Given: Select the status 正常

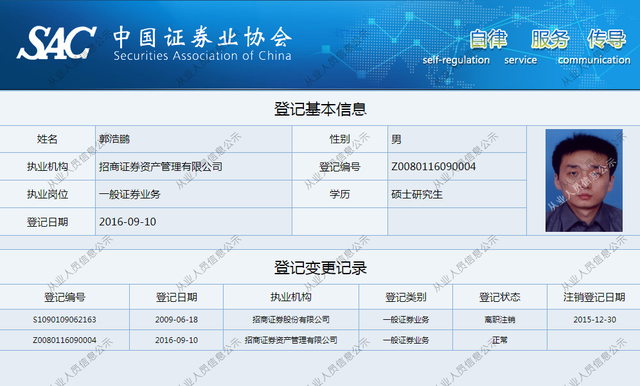Looking at the screenshot, I should pyautogui.click(x=500, y=340).
